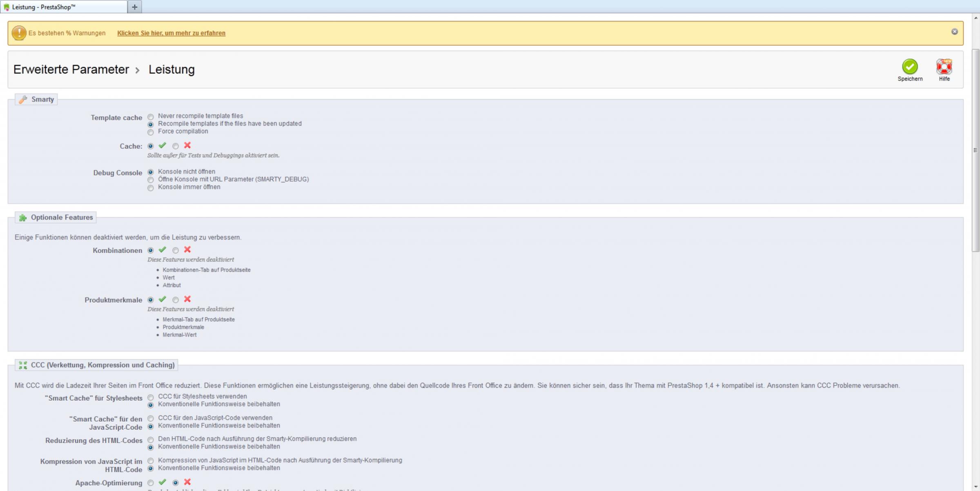Open a new browser tab with plus button

134,7
